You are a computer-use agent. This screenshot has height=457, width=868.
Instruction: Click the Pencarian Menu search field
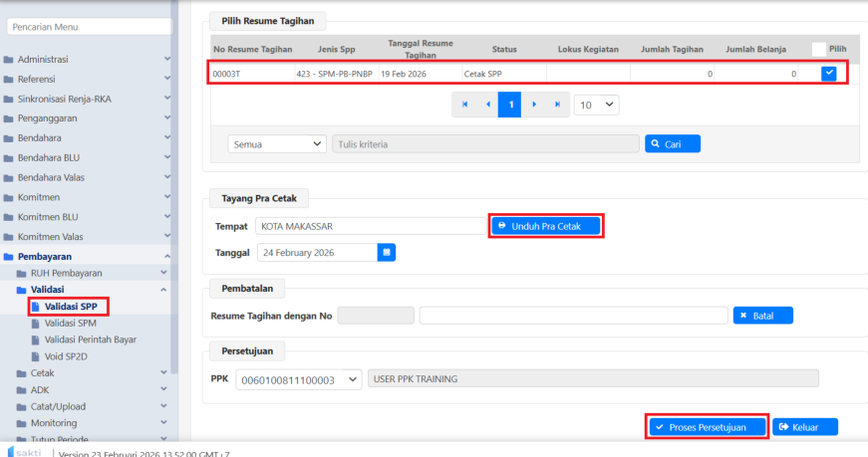88,27
